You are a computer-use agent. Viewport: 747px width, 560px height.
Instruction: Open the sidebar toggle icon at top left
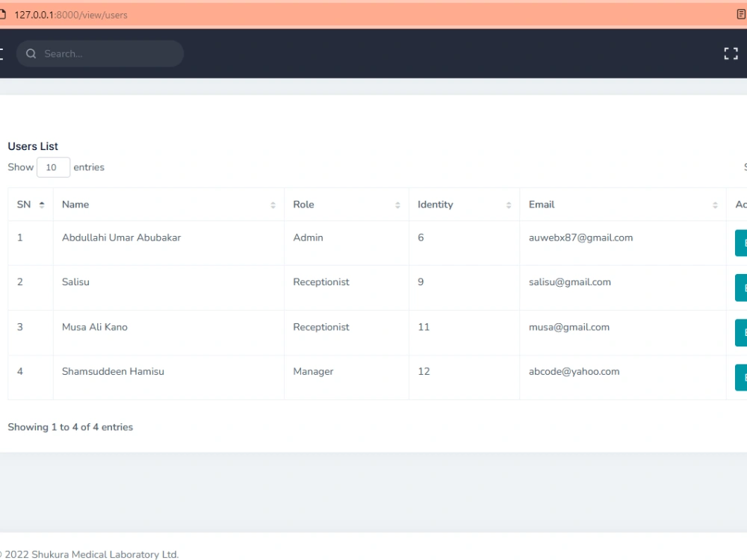point(2,53)
